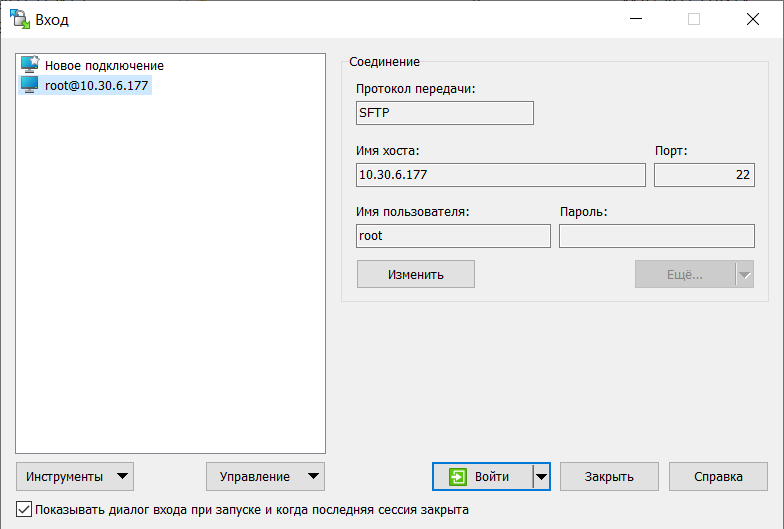The image size is (784, 529).
Task: Expand the arrow next to «Ещё...»
Action: point(744,274)
